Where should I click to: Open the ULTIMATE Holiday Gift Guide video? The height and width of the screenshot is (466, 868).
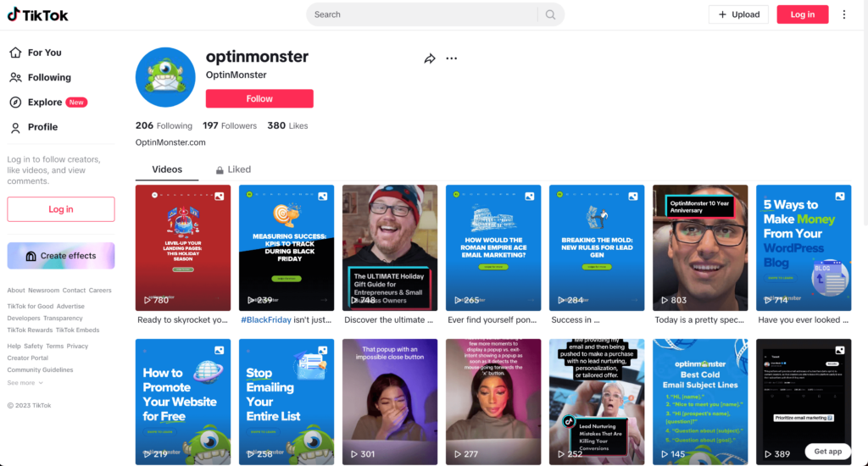point(390,248)
